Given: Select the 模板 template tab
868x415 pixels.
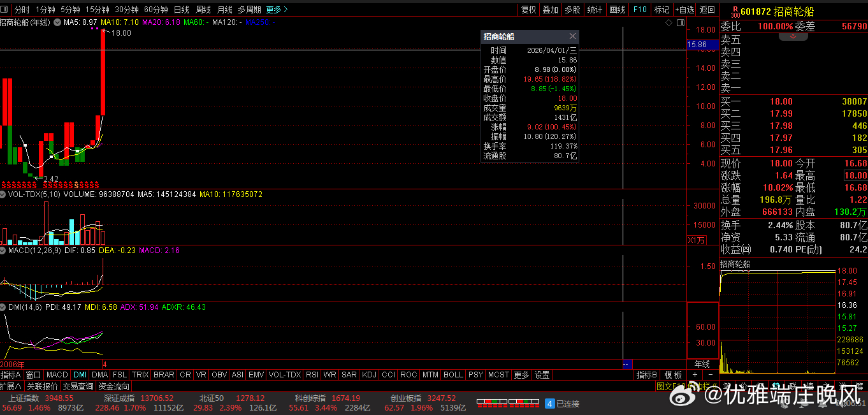Looking at the screenshot, I should (673, 375).
